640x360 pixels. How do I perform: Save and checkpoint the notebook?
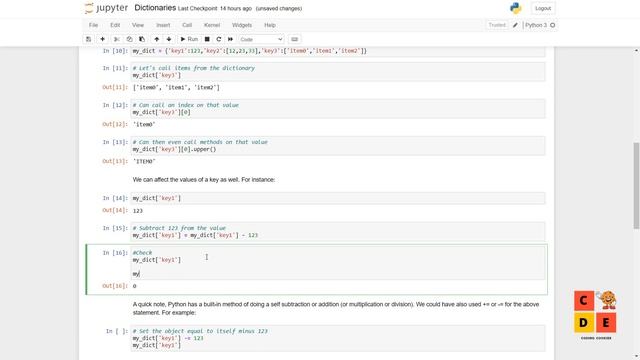88,39
